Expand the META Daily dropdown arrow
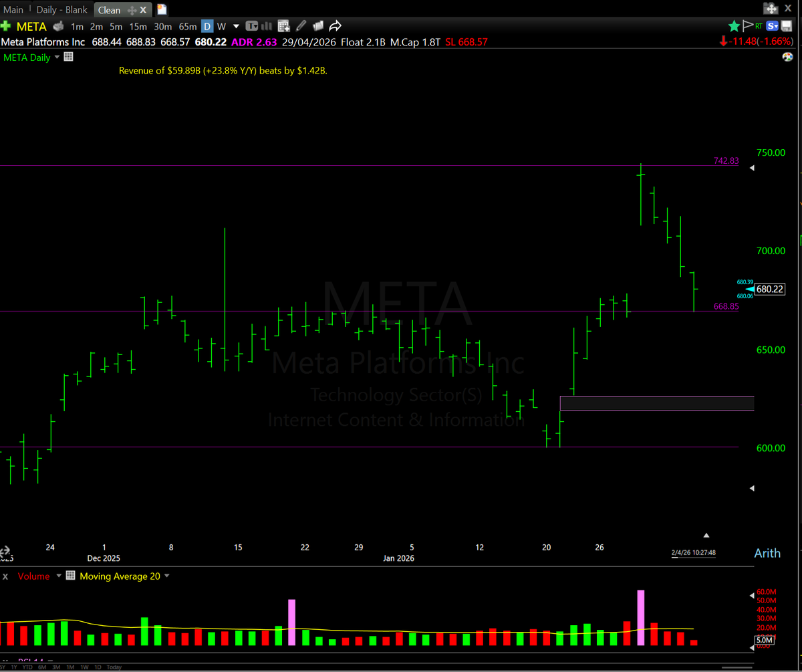This screenshot has width=802, height=672. [57, 57]
